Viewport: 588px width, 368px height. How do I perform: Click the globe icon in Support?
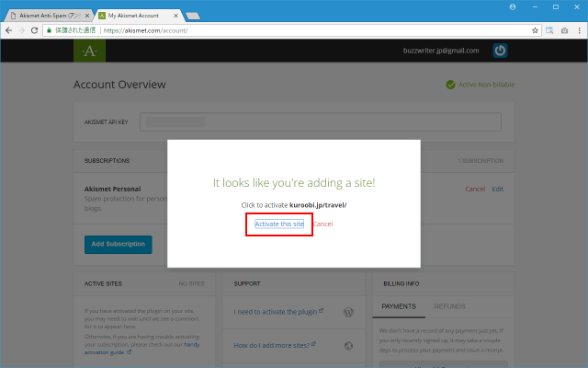[x=348, y=346]
